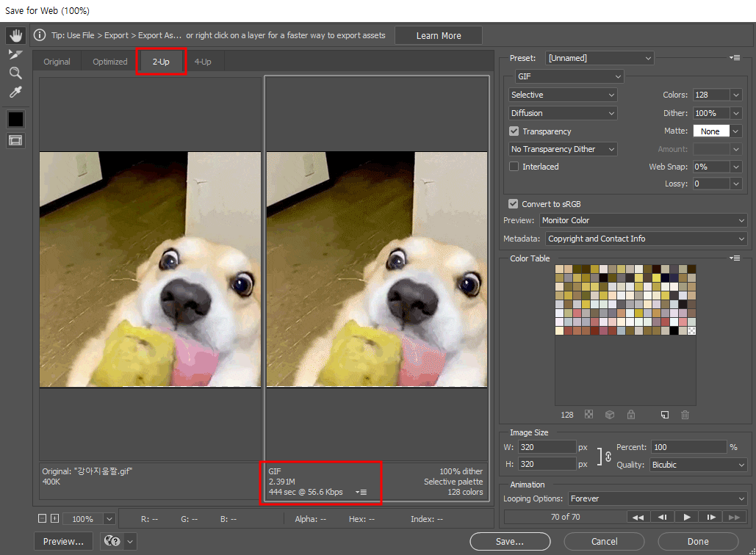Click the Percent input field
756x555 pixels.
[x=688, y=447]
